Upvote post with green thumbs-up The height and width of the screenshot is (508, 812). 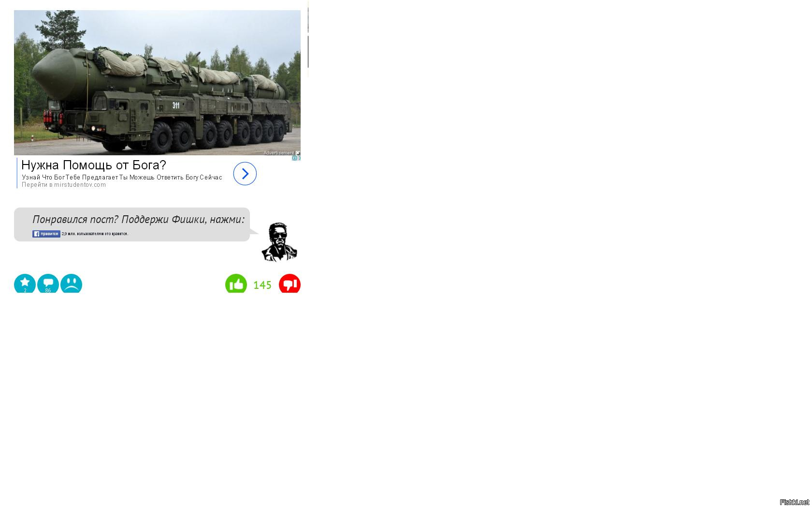pyautogui.click(x=236, y=284)
